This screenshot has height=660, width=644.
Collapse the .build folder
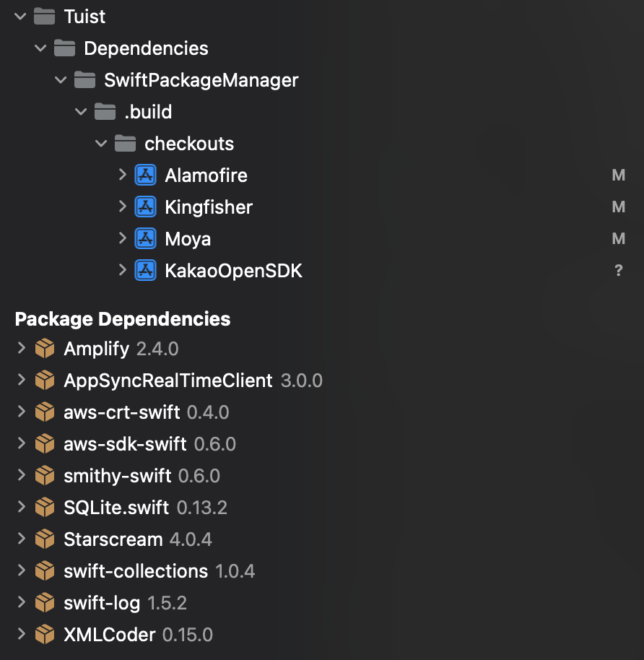pos(81,112)
